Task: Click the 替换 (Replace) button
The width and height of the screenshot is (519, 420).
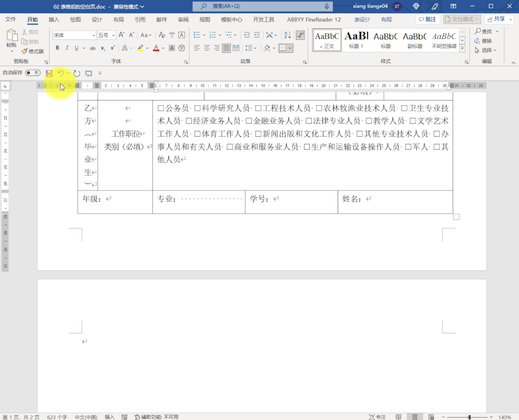Action: click(483, 41)
